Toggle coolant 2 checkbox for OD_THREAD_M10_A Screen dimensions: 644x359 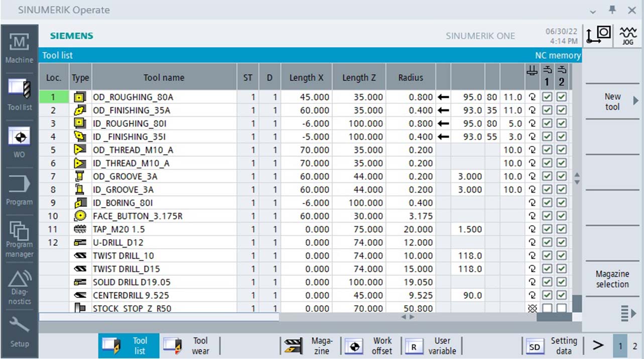coord(561,150)
